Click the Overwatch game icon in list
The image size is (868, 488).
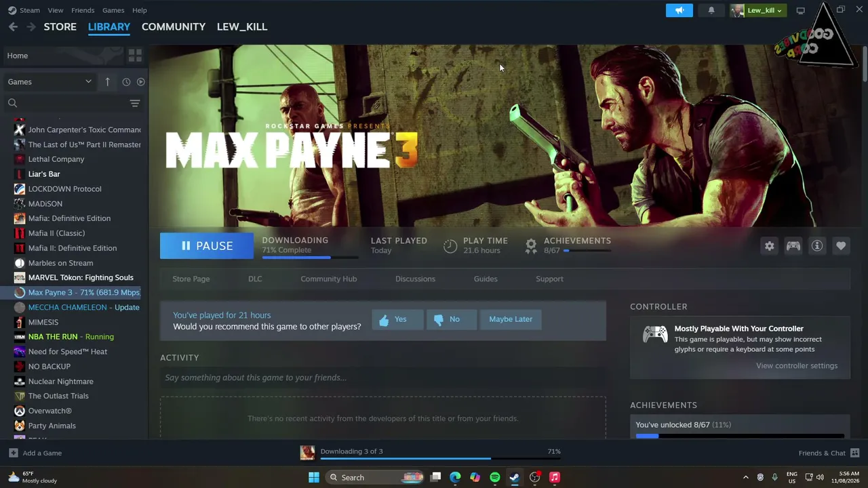(19, 411)
